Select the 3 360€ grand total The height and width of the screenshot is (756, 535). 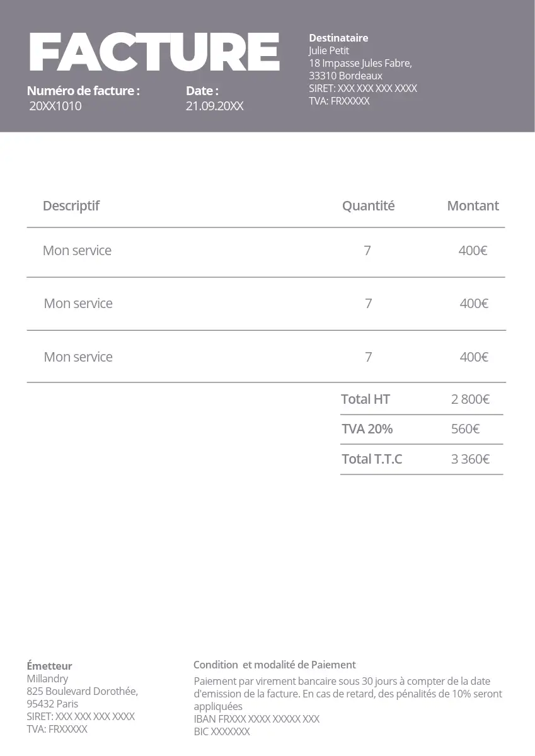click(x=470, y=459)
